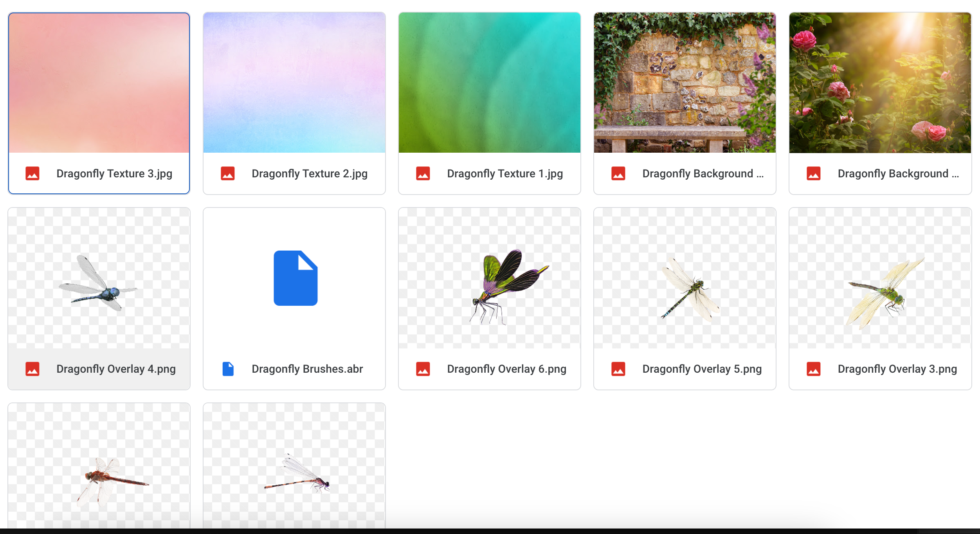The height and width of the screenshot is (534, 980).
Task: Click the image icon beside Dragonfly Overlay 4.png
Action: (32, 369)
